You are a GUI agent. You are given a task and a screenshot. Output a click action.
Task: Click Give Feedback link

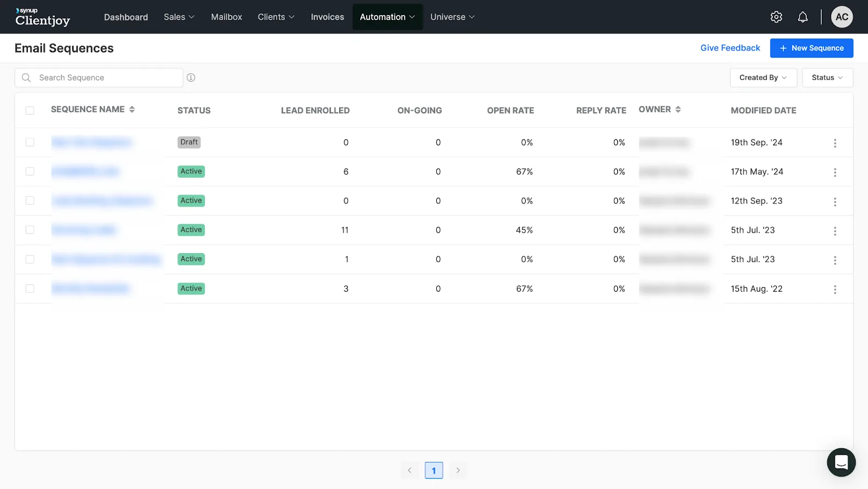(x=730, y=48)
